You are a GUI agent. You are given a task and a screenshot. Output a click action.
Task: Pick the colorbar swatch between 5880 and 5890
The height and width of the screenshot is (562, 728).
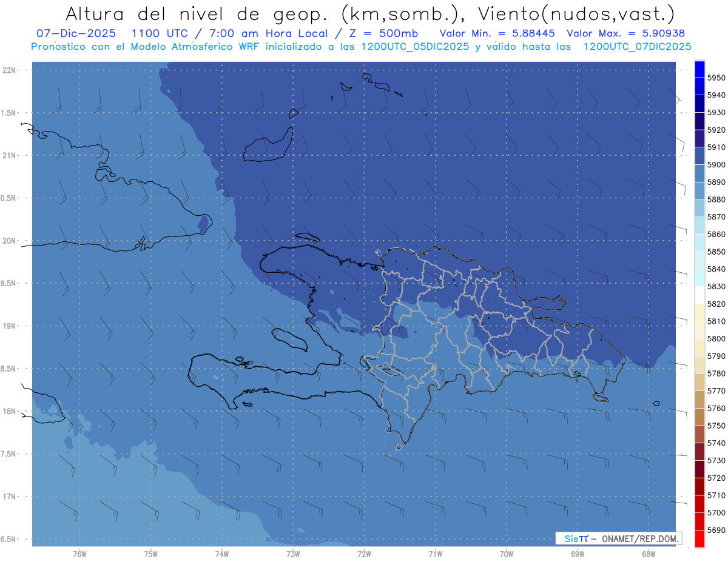click(699, 190)
